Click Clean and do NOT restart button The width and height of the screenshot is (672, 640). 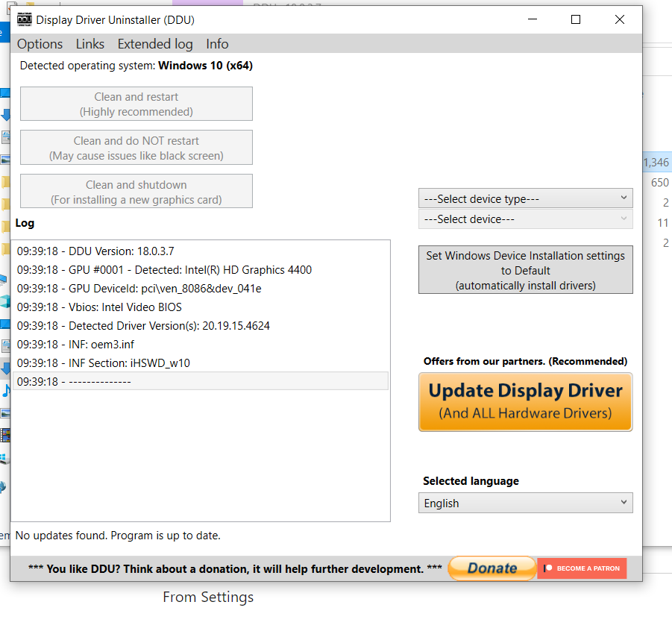tap(136, 148)
